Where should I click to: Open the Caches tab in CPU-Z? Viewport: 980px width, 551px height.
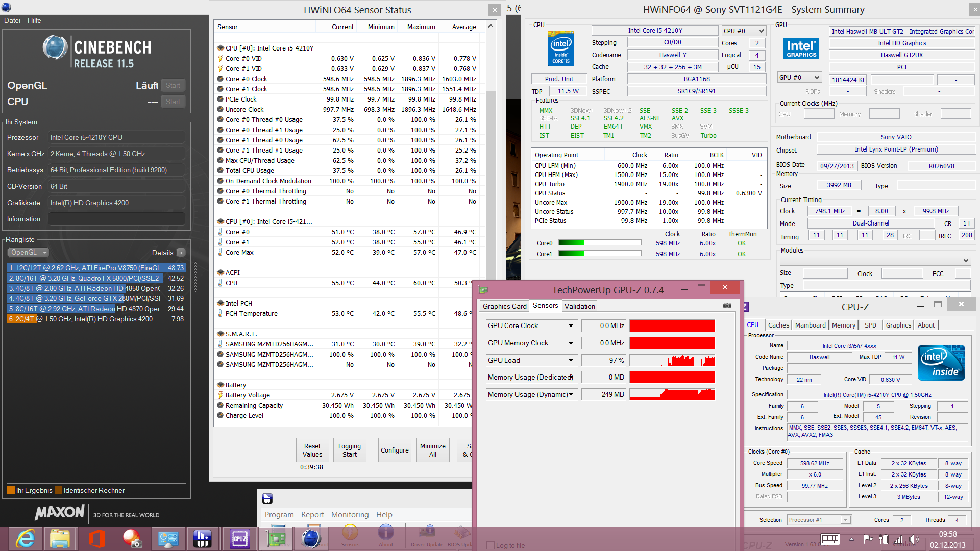778,325
